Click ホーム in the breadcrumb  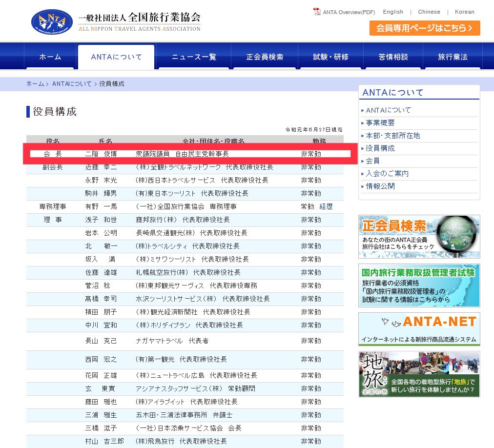coord(35,84)
